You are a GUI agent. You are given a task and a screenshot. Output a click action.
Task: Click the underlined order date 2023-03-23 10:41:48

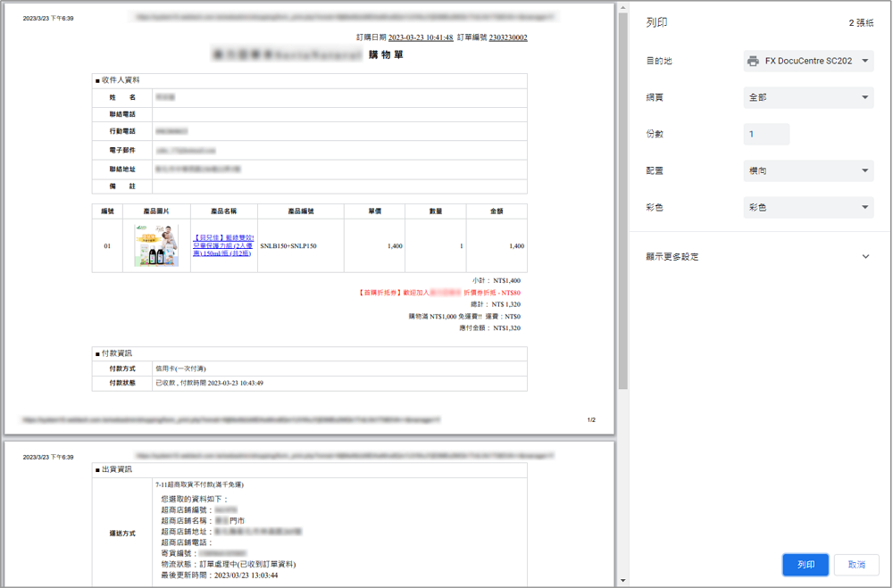pyautogui.click(x=421, y=37)
